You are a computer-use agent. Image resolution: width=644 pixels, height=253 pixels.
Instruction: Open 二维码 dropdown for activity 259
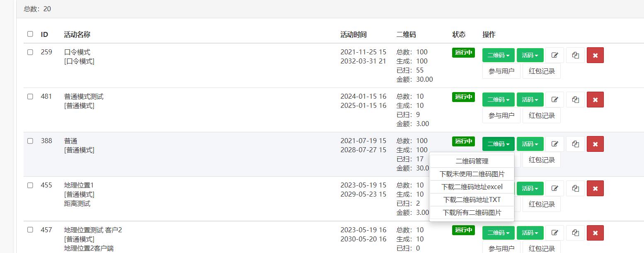pos(499,55)
